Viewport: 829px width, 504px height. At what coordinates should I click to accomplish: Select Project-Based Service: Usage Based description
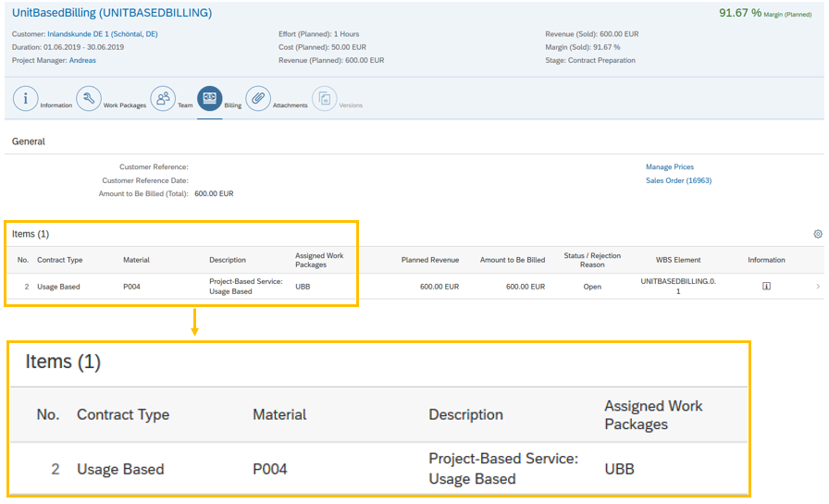point(246,287)
